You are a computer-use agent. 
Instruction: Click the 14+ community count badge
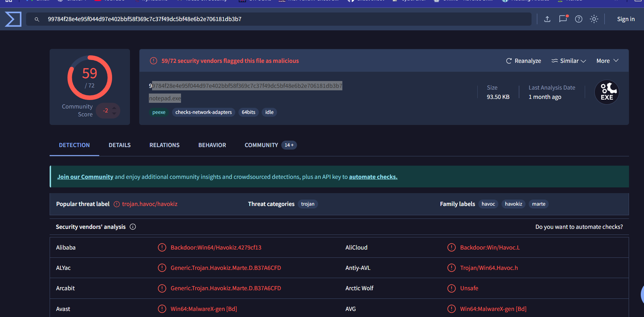click(289, 145)
